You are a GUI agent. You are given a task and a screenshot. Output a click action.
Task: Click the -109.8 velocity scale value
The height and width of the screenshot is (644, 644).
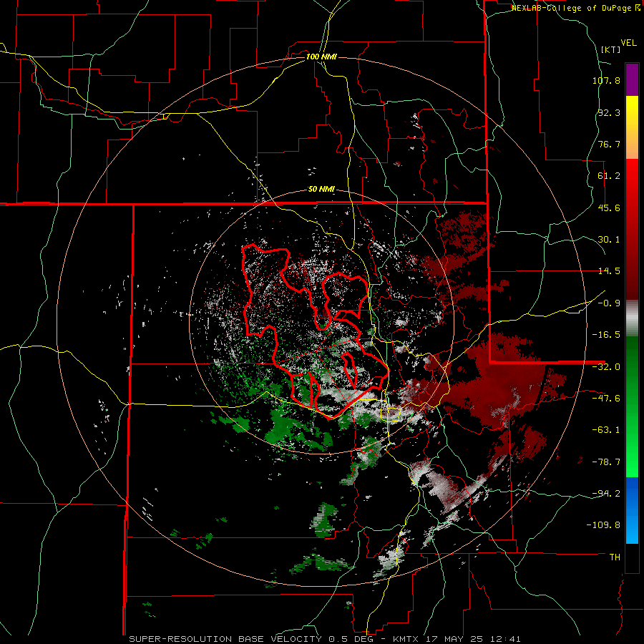pyautogui.click(x=603, y=525)
